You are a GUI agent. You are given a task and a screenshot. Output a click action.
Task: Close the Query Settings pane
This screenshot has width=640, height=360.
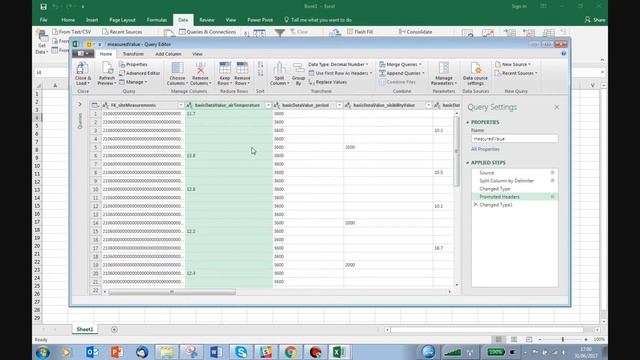click(x=557, y=107)
